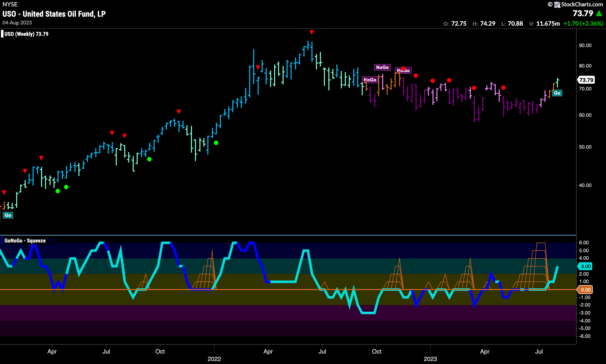606x364 pixels.
Task: Click the 90.00 price axis label
Action: pos(585,45)
